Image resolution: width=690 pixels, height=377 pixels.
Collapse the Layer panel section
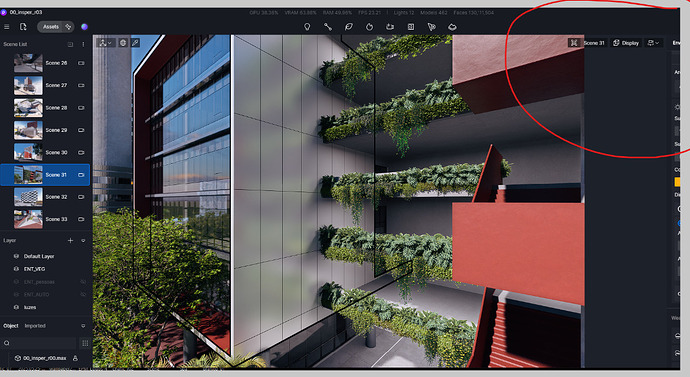pyautogui.click(x=83, y=241)
